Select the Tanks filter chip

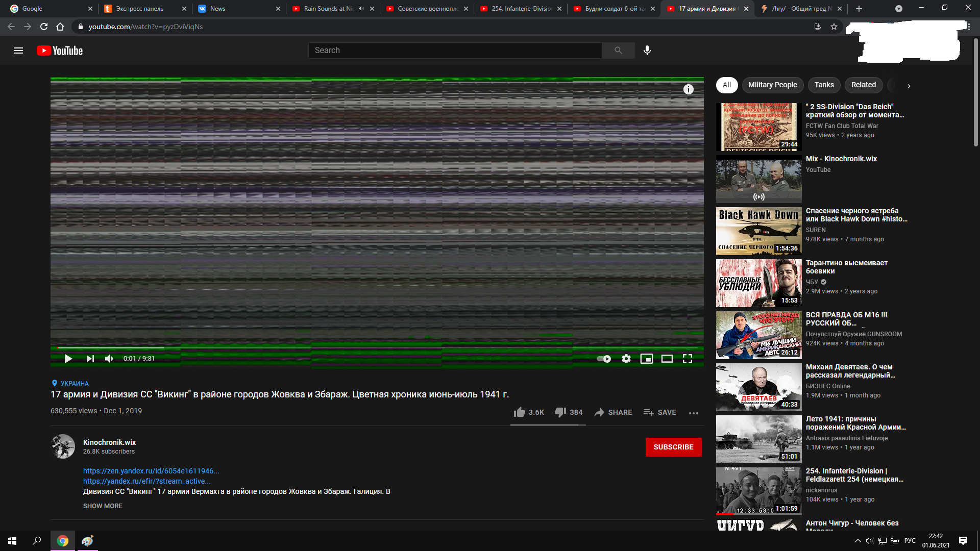(x=824, y=85)
